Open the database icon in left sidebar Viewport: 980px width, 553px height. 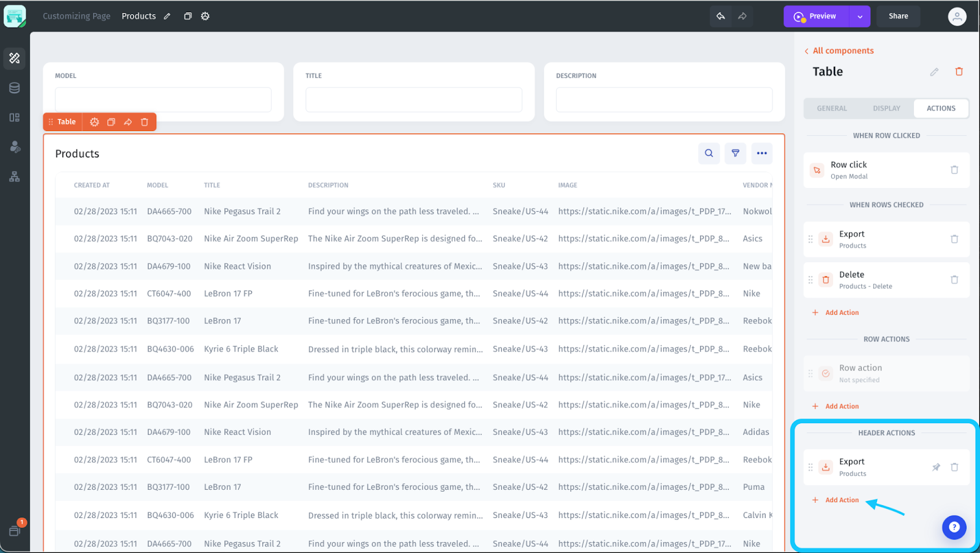[x=15, y=88]
